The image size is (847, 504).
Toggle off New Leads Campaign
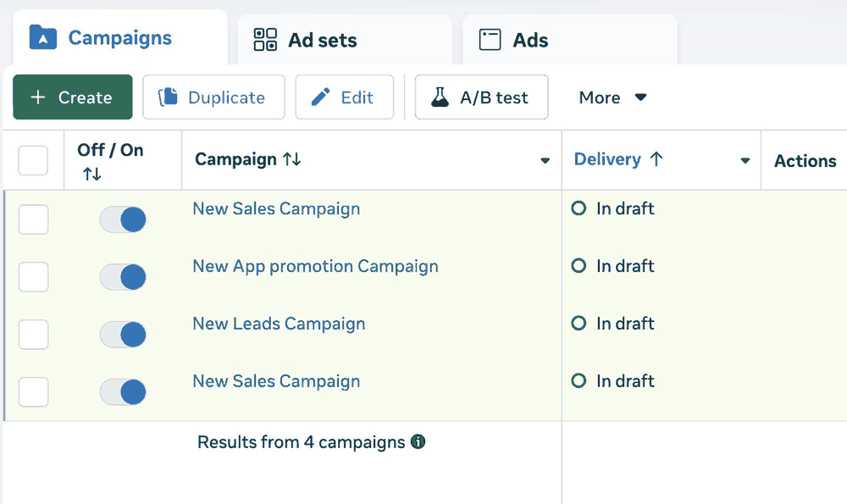pos(123,335)
